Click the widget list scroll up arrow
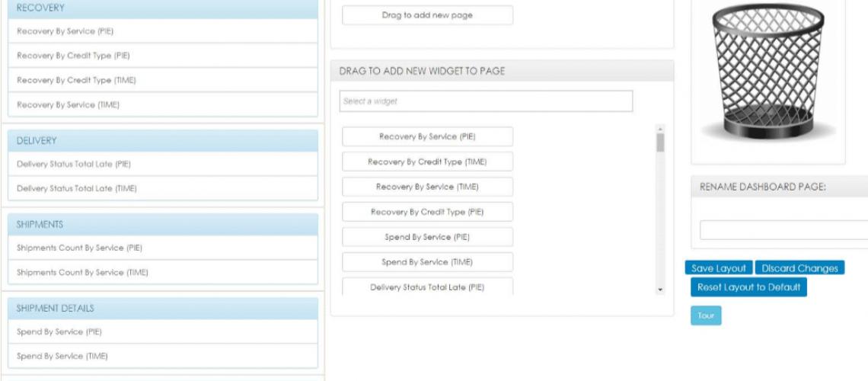 pyautogui.click(x=660, y=129)
